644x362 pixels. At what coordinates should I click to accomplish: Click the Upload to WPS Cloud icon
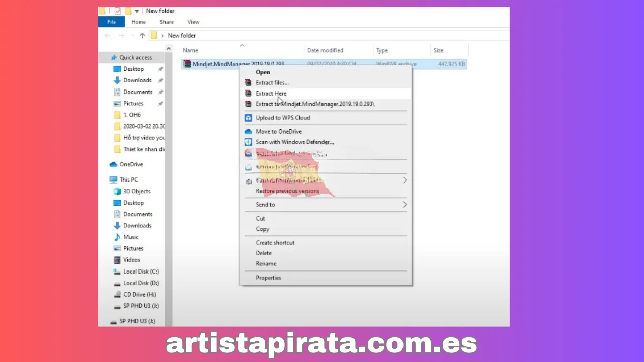[248, 118]
